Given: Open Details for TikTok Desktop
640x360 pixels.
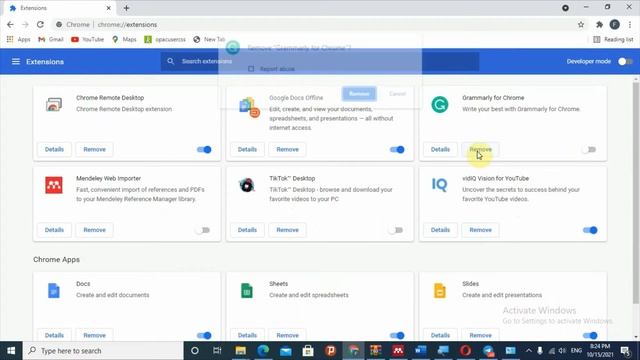Looking at the screenshot, I should click(x=247, y=230).
